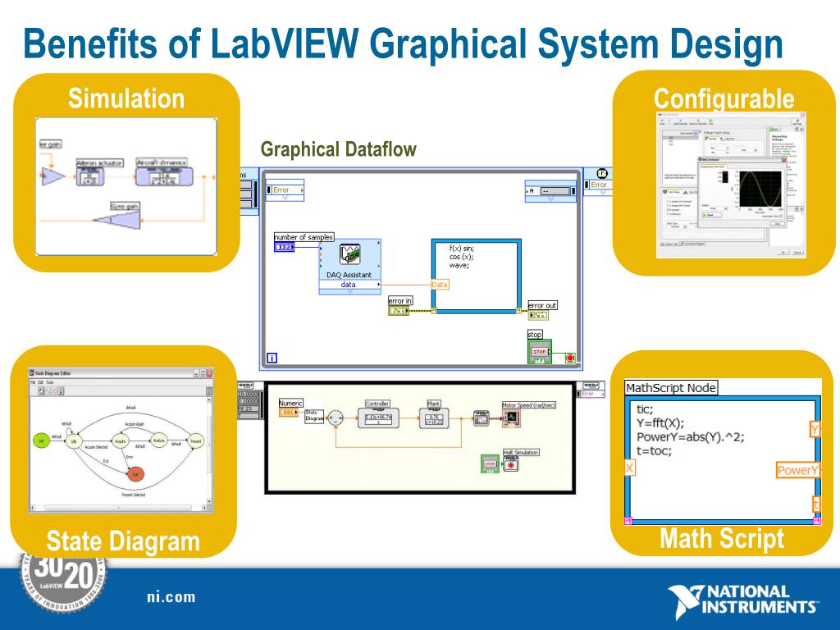Click the vertical scrollbar in State Diagram Editor
This screenshot has height=630, width=840.
pyautogui.click(x=209, y=450)
